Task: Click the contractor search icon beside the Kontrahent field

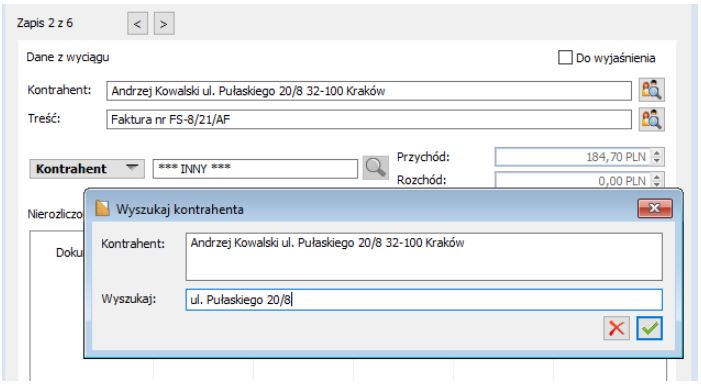Action: [x=651, y=90]
